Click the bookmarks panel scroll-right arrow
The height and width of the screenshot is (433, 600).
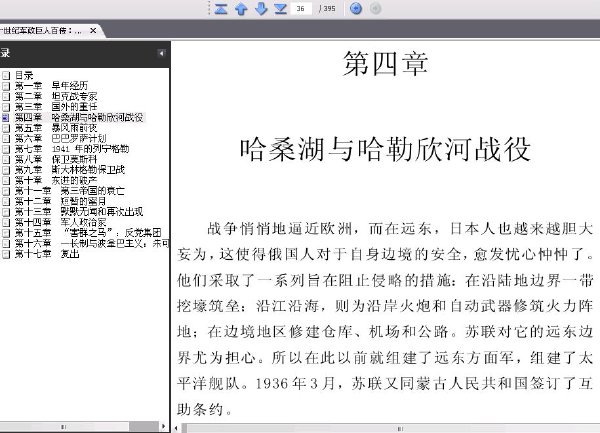163,426
